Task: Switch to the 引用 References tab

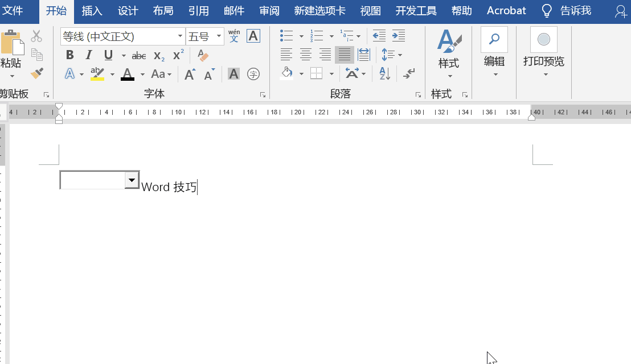Action: [x=198, y=11]
